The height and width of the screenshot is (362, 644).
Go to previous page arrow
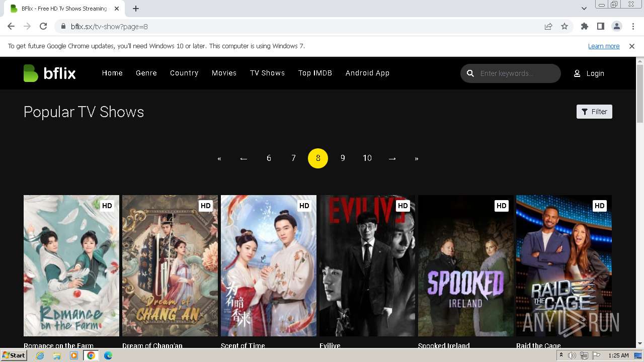click(244, 158)
